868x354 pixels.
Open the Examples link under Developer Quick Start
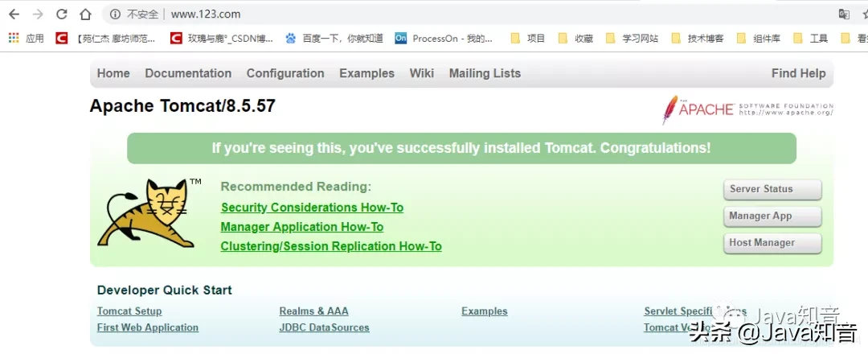[485, 311]
